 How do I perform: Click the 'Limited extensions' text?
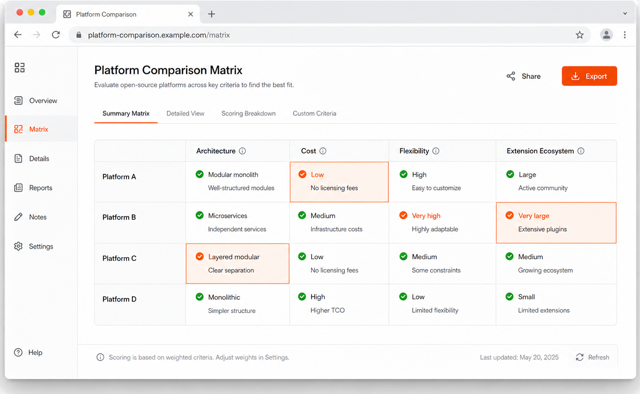[544, 310]
